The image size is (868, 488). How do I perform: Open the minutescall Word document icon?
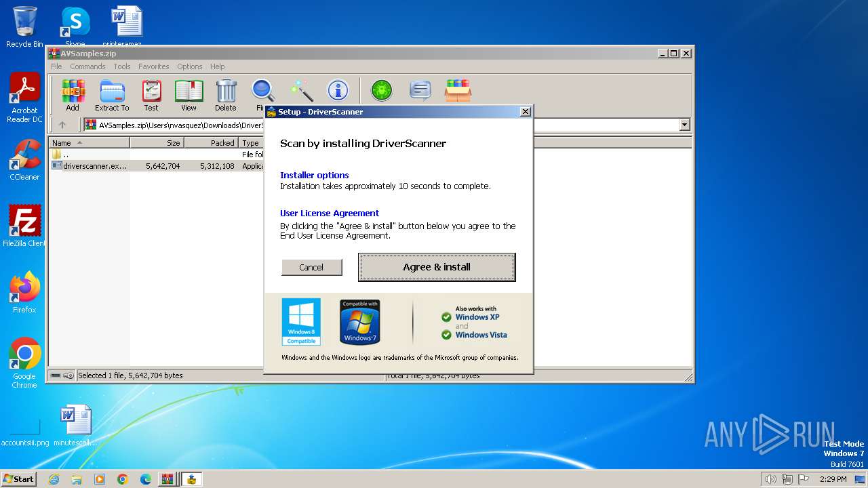(75, 426)
